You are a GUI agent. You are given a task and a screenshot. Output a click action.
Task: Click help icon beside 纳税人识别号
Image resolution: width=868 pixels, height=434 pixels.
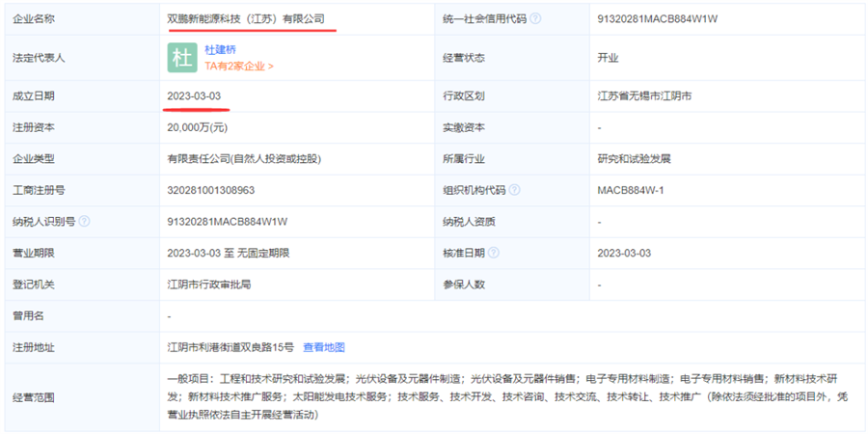coord(84,222)
